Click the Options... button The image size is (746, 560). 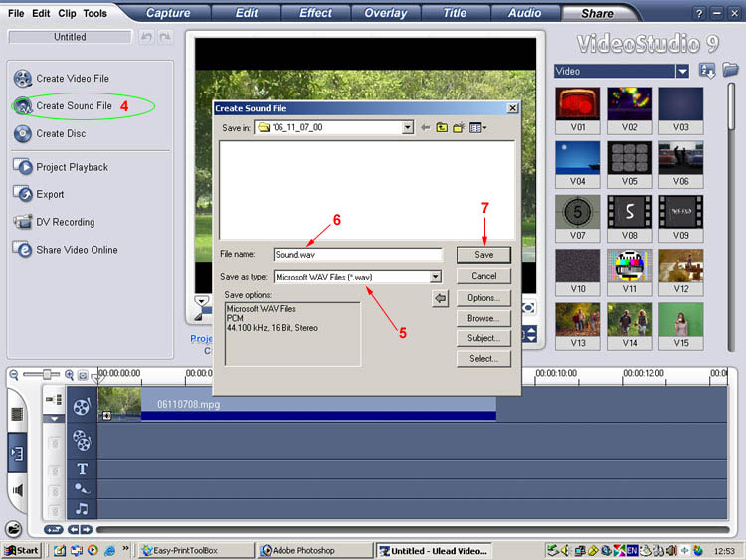click(483, 298)
